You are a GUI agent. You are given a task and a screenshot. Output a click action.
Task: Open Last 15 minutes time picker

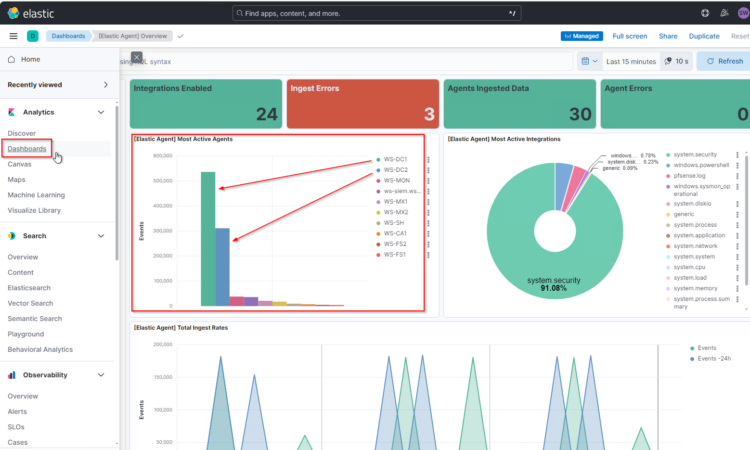pos(631,62)
